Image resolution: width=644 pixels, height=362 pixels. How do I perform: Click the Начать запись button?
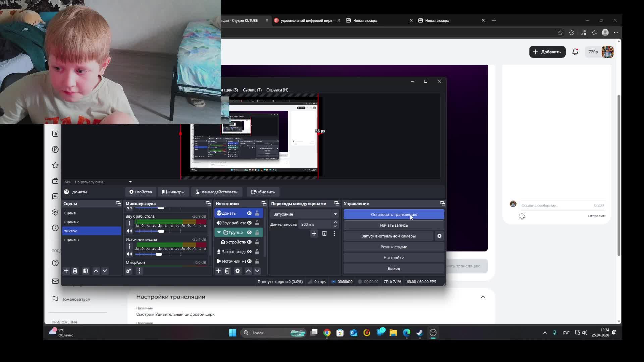click(x=394, y=225)
